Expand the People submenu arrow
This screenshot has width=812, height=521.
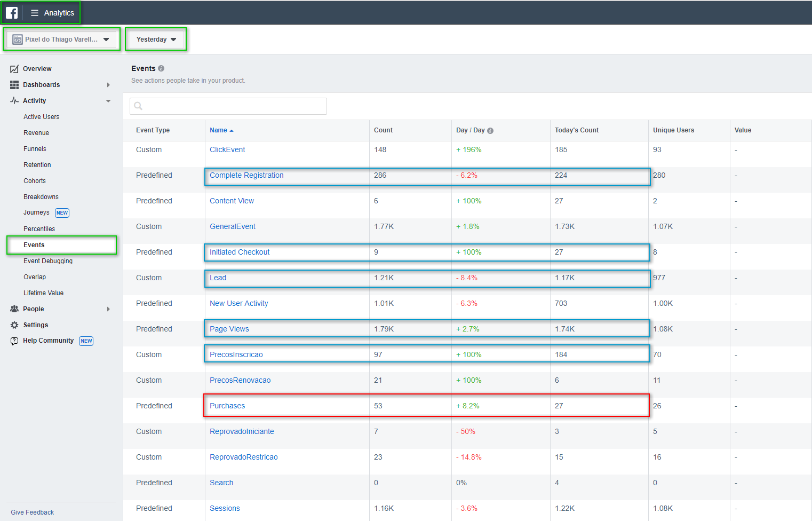[x=108, y=309]
